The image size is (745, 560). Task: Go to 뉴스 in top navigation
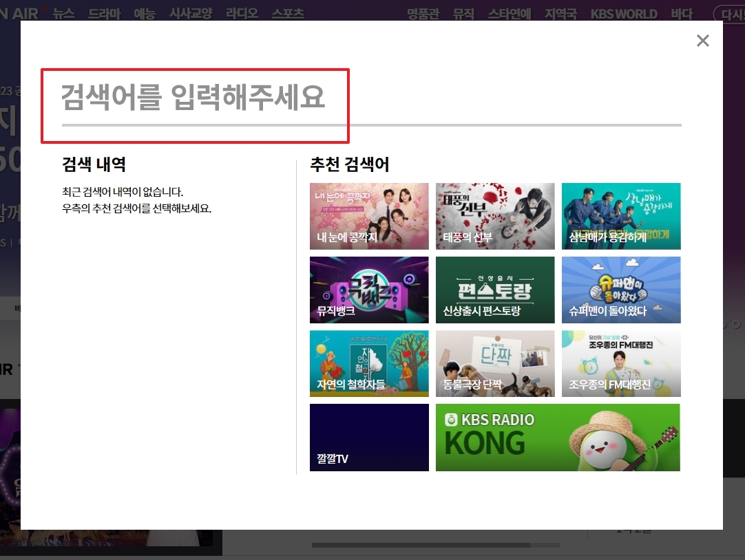[x=63, y=13]
